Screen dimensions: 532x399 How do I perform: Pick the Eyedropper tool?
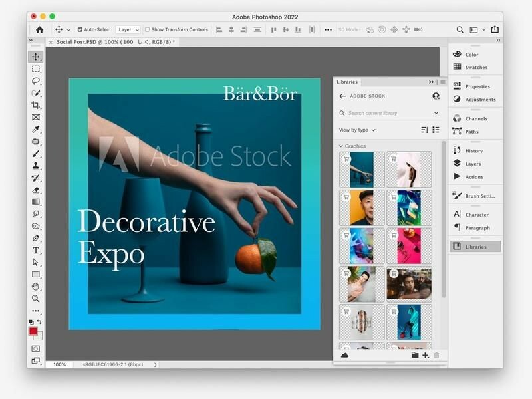pyautogui.click(x=36, y=129)
